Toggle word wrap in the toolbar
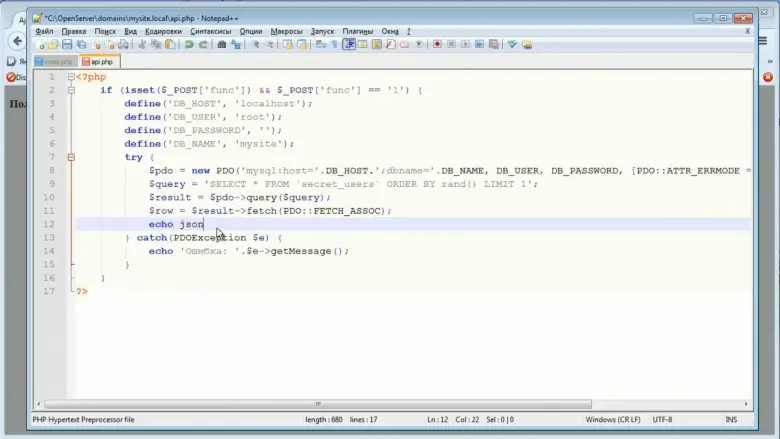The width and height of the screenshot is (780, 439). click(x=320, y=45)
